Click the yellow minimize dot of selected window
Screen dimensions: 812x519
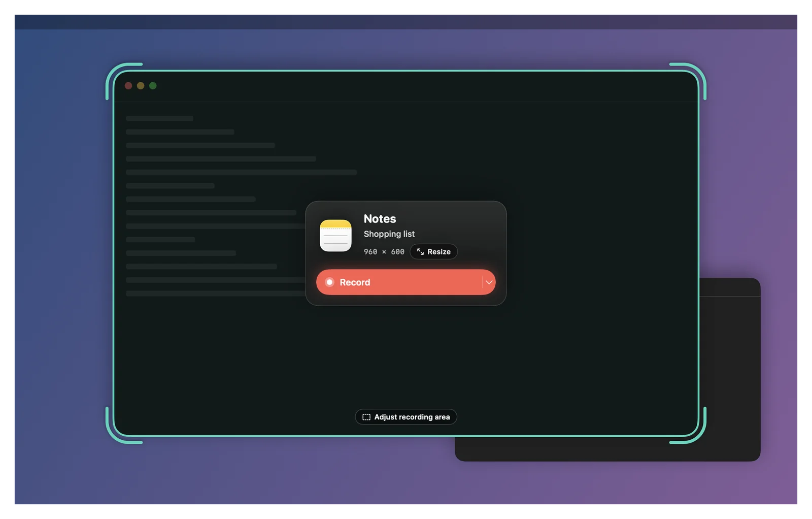point(141,86)
